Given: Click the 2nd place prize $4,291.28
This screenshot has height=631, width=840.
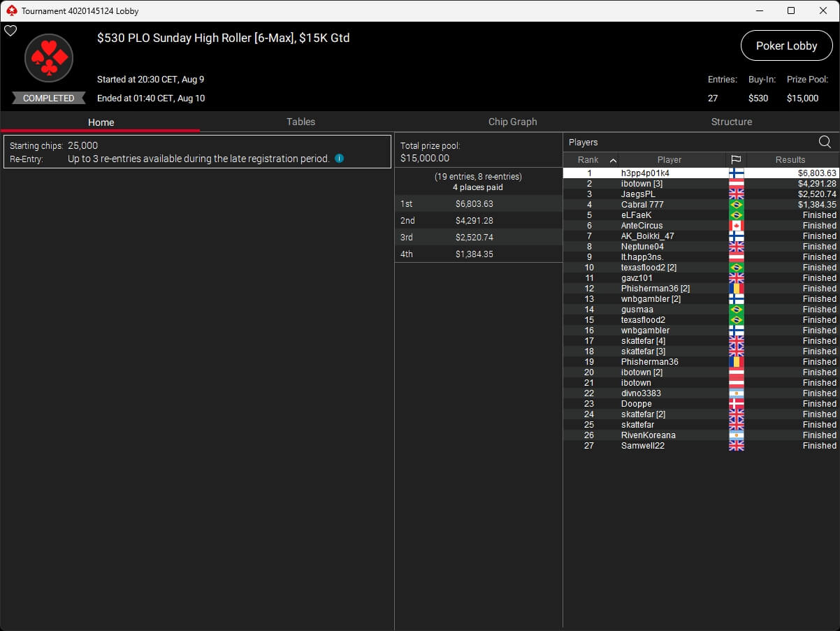Looking at the screenshot, I should pyautogui.click(x=474, y=221).
